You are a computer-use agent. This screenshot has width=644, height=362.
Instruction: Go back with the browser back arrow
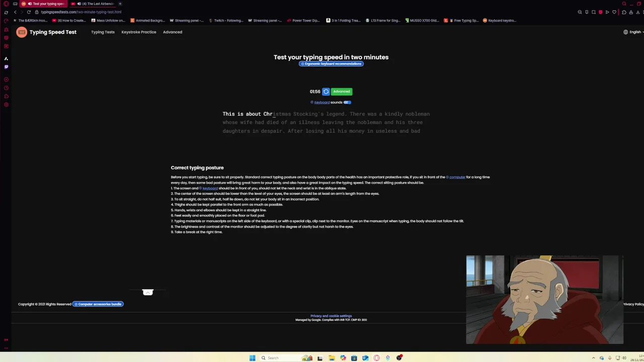tap(15, 12)
